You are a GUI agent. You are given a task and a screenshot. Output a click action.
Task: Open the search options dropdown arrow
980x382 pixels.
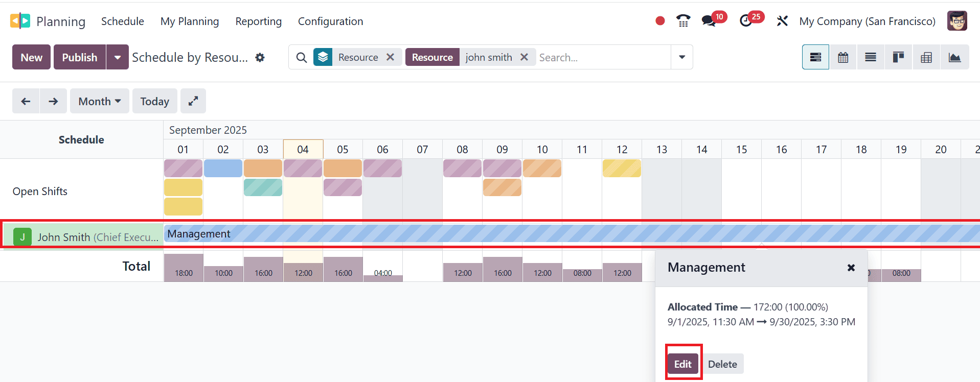pos(682,57)
